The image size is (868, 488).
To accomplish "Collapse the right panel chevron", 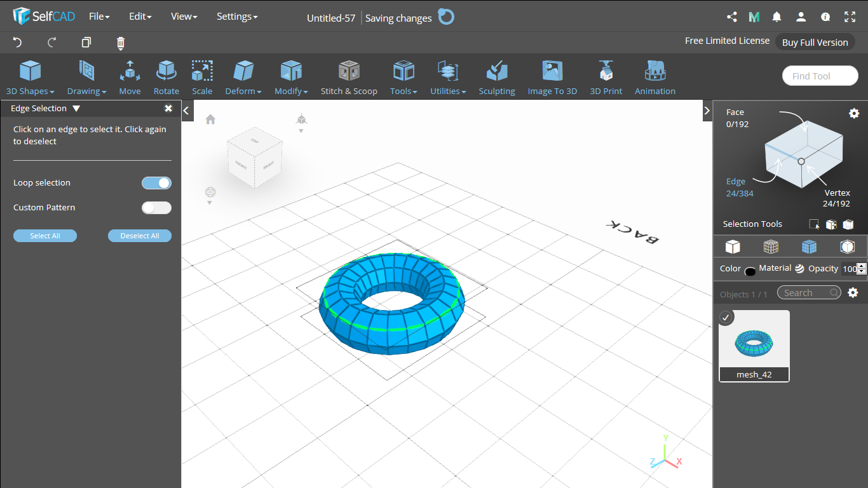I will (x=707, y=111).
